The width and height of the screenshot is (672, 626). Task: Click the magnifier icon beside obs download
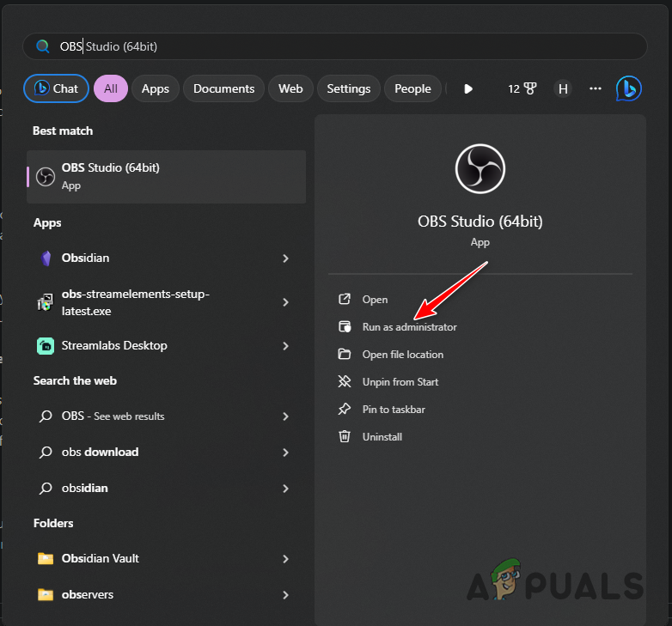(46, 453)
